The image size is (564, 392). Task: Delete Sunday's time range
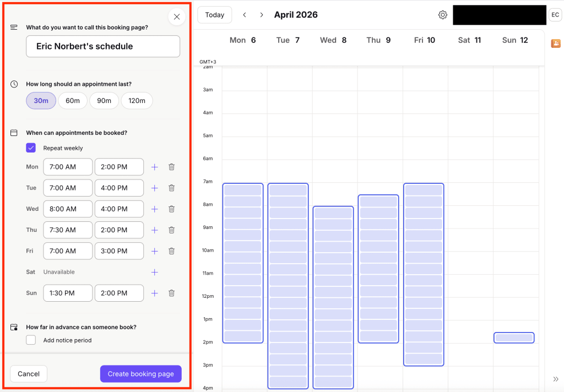(171, 293)
